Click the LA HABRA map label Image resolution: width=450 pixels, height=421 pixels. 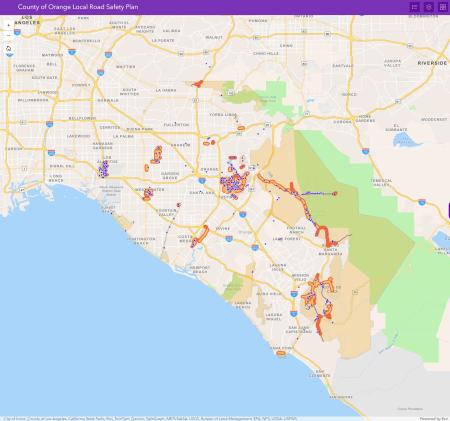pos(166,90)
